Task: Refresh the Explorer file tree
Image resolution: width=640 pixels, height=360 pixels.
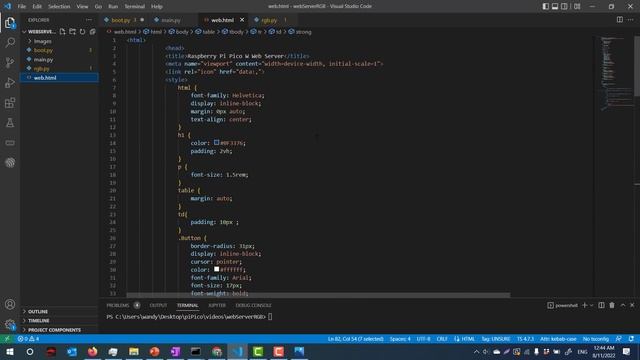Action: [82, 31]
